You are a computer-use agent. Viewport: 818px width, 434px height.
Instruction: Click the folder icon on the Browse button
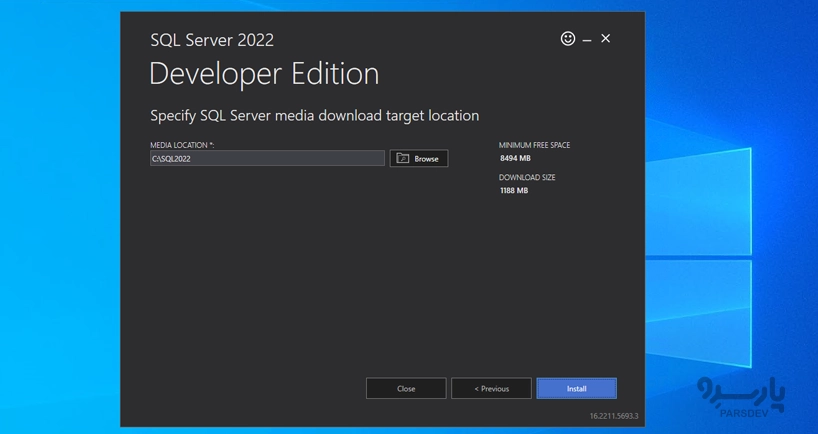tap(403, 158)
